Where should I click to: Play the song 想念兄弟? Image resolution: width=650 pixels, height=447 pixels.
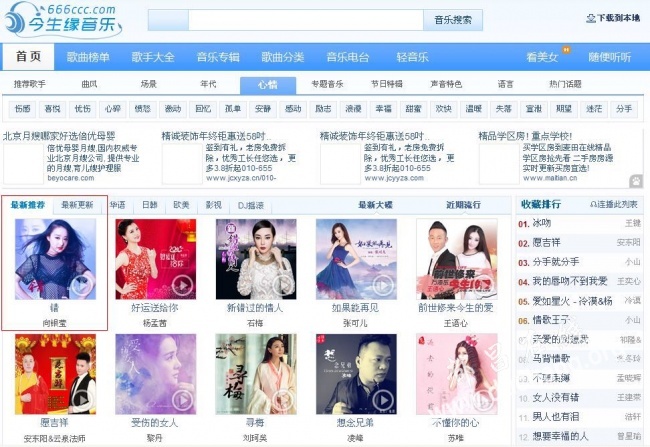(x=382, y=401)
